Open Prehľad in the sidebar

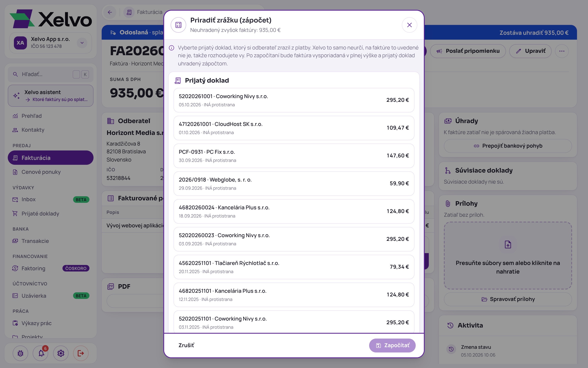pos(51,116)
